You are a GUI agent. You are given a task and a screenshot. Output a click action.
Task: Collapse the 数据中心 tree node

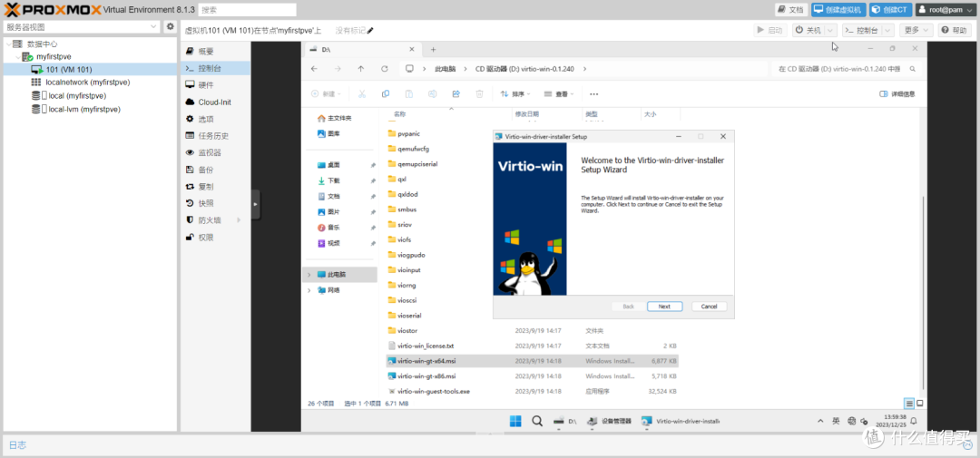click(x=8, y=44)
